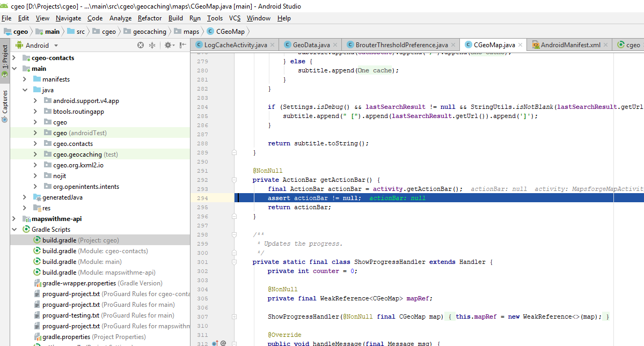
Task: Click the Gradle elephant icon on Gradle Scripts
Action: (26, 229)
